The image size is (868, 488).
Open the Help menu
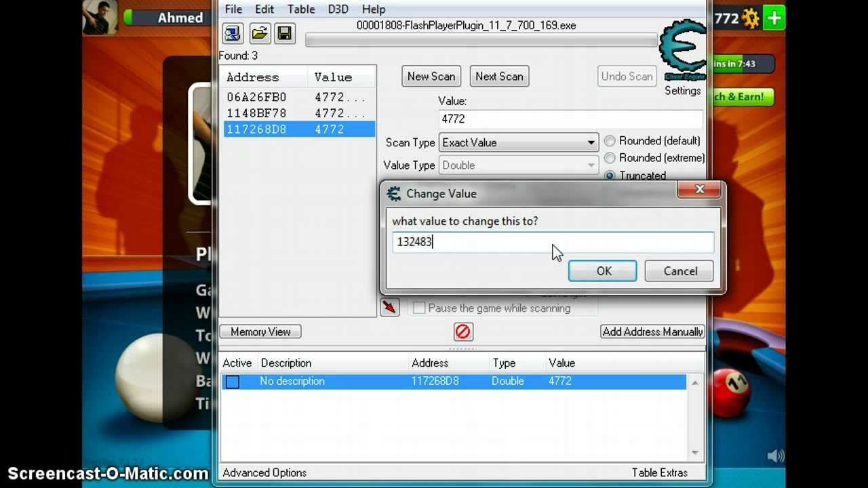click(373, 9)
